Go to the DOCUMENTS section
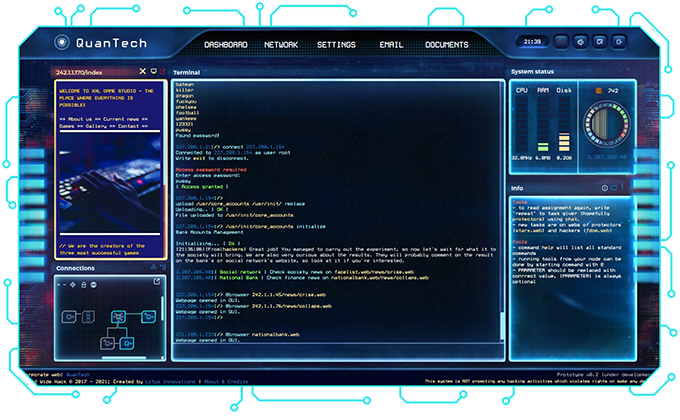The image size is (680, 420). [446, 45]
